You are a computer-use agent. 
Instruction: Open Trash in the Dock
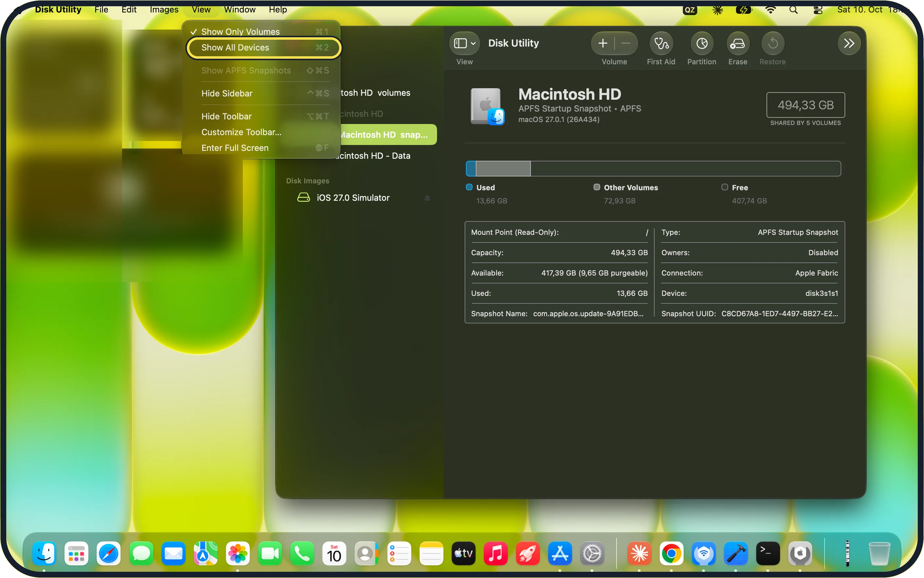[879, 554]
